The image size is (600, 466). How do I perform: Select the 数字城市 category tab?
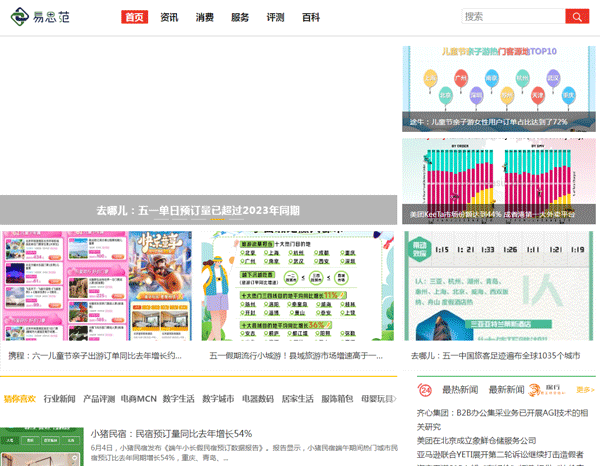point(218,399)
